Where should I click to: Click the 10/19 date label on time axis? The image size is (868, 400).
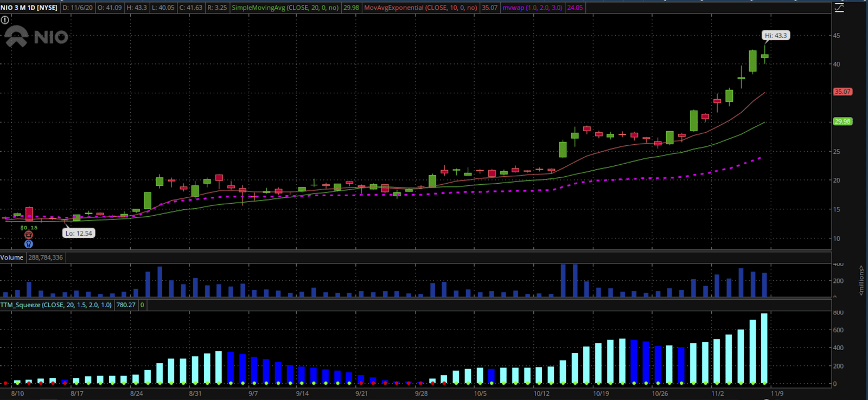point(601,393)
